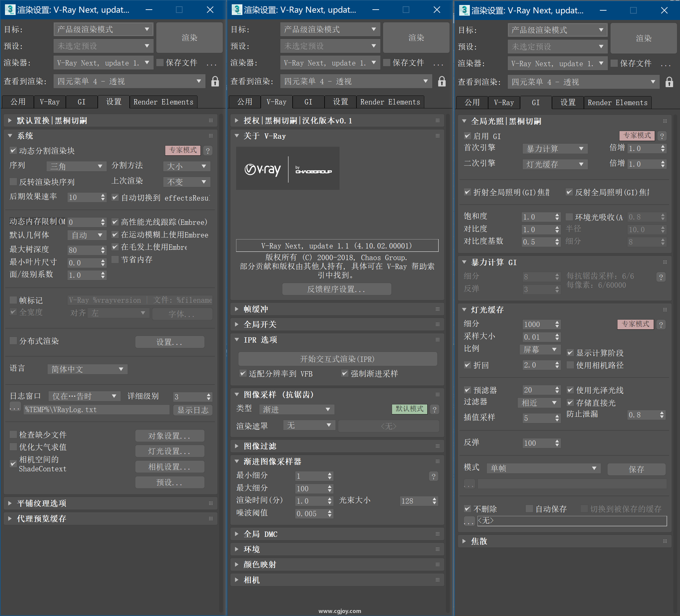Switch to 公用 tab in left window
This screenshot has width=680, height=616.
[x=18, y=102]
